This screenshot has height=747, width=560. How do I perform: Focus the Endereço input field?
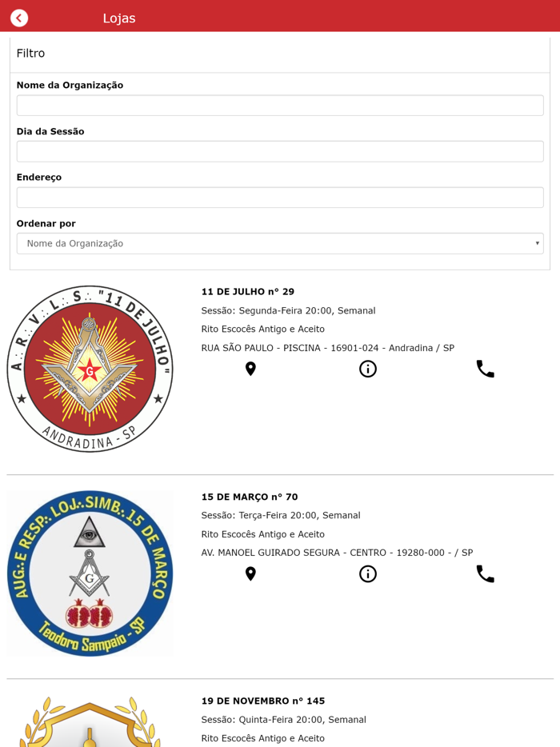pyautogui.click(x=280, y=198)
